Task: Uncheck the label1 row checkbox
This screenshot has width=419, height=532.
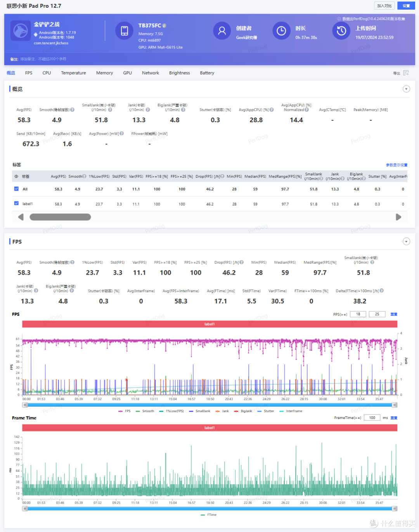Action: click(16, 203)
